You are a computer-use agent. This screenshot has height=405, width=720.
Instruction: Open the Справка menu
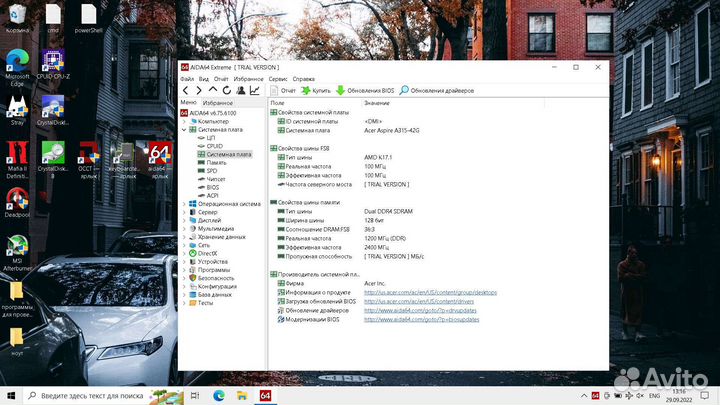(304, 79)
